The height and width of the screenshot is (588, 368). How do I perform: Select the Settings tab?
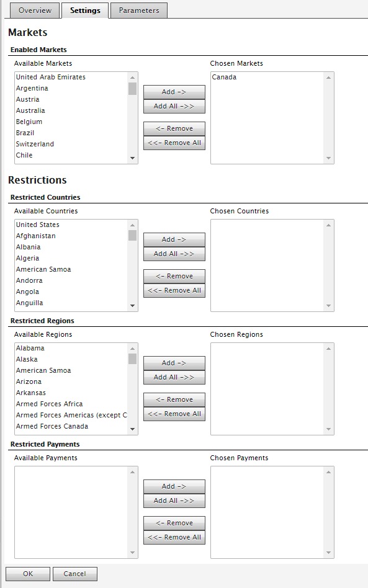(85, 11)
